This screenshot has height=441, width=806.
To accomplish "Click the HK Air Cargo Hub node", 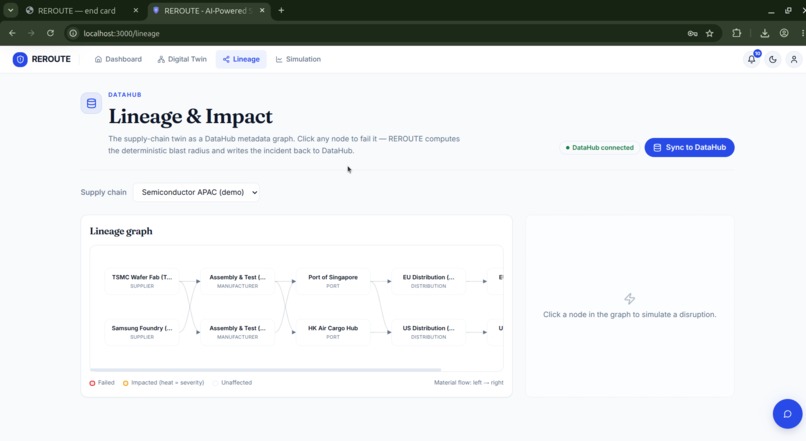I will (333, 332).
